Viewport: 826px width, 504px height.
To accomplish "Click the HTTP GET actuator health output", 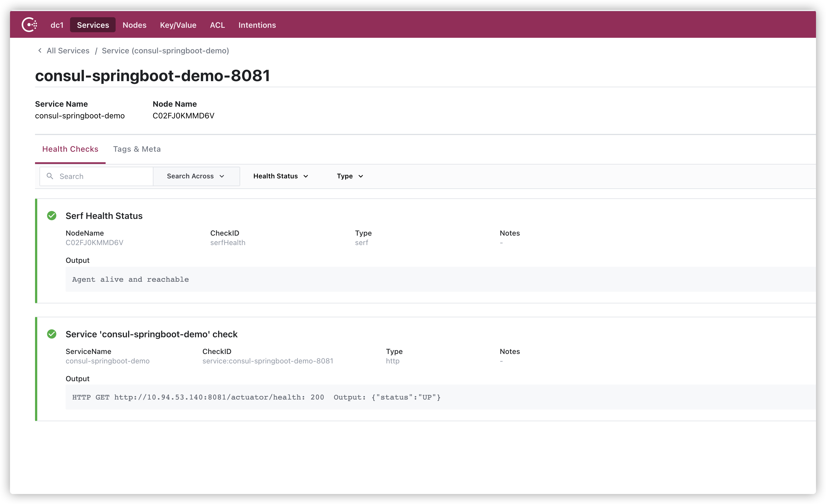I will tap(257, 397).
